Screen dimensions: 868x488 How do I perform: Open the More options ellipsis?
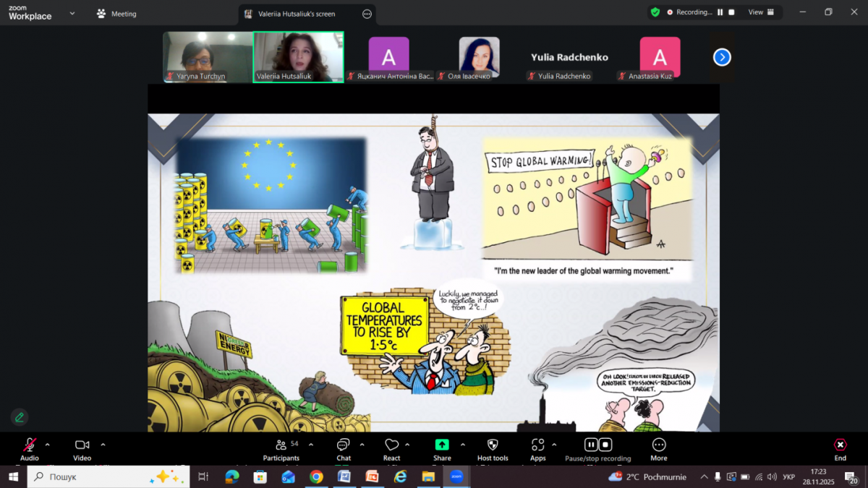[658, 445]
